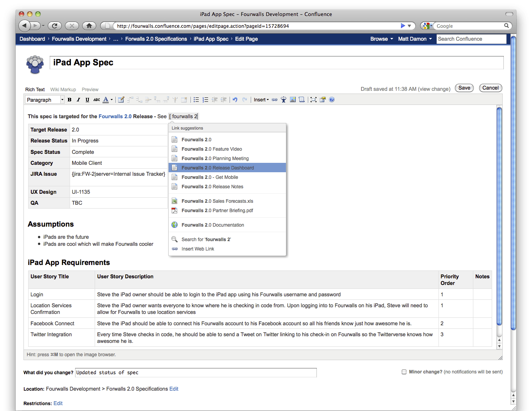
Task: Click the browser home button
Action: (89, 26)
